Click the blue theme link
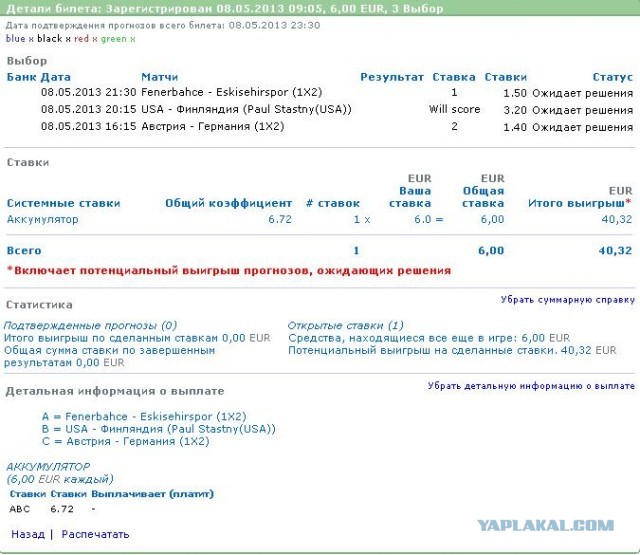 [16, 39]
